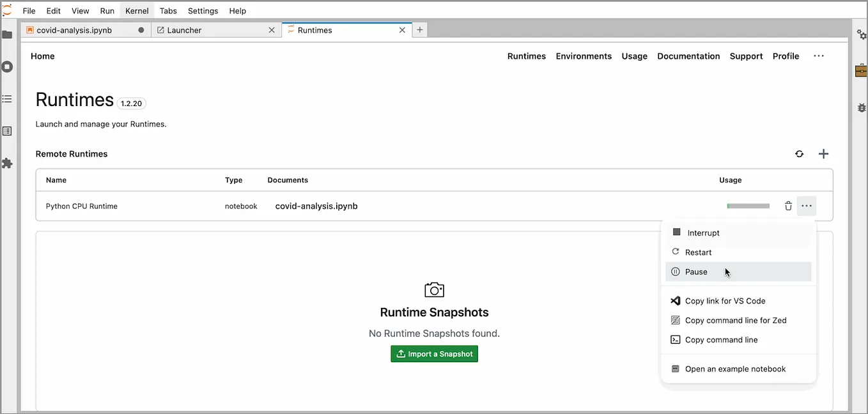Open the file browser panel
This screenshot has width=868, height=414.
[x=8, y=34]
